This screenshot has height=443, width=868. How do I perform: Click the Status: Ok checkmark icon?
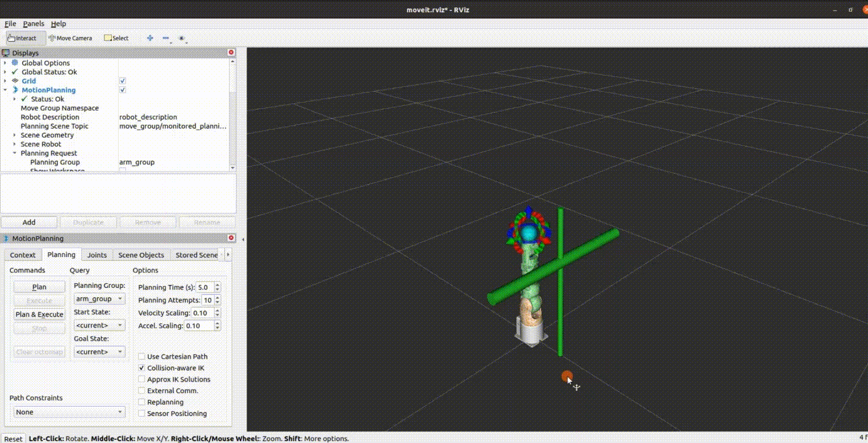pos(25,99)
